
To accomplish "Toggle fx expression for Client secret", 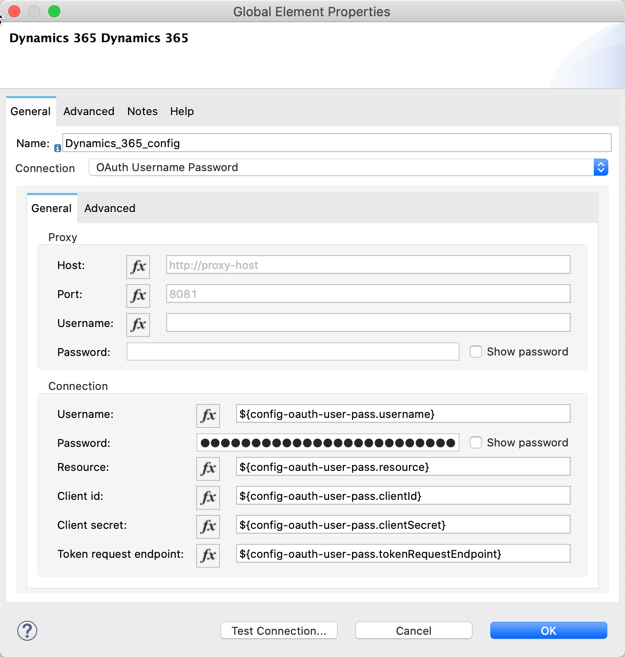I will click(x=208, y=526).
